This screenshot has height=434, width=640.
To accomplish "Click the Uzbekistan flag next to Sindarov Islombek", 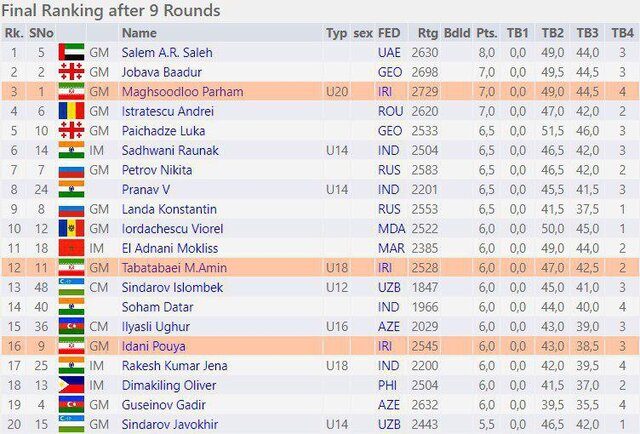I will click(x=71, y=287).
